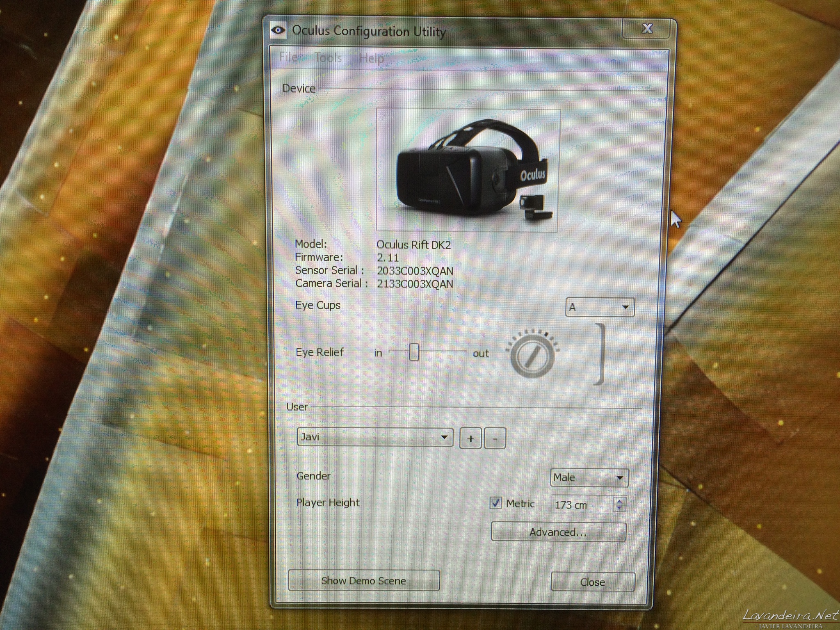Open the Tools menu
Screen dimensions: 840x630
point(328,58)
